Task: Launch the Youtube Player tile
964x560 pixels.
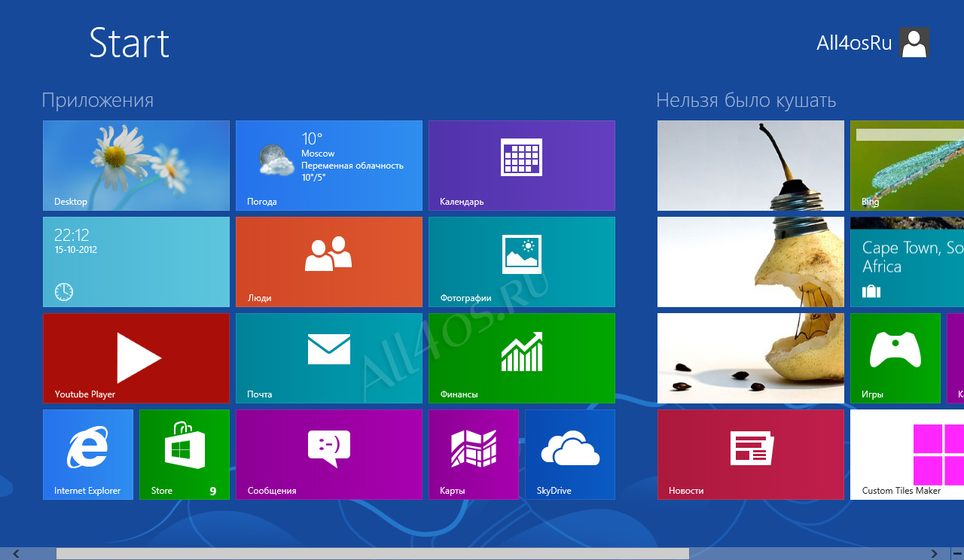Action: [136, 358]
